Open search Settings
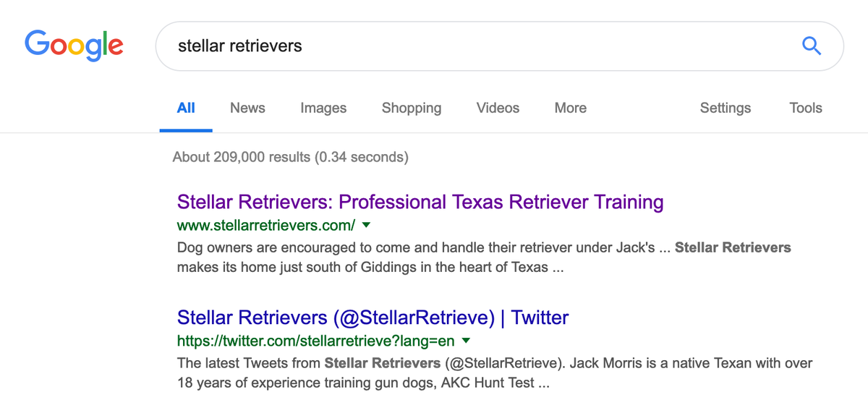This screenshot has height=413, width=868. [725, 108]
